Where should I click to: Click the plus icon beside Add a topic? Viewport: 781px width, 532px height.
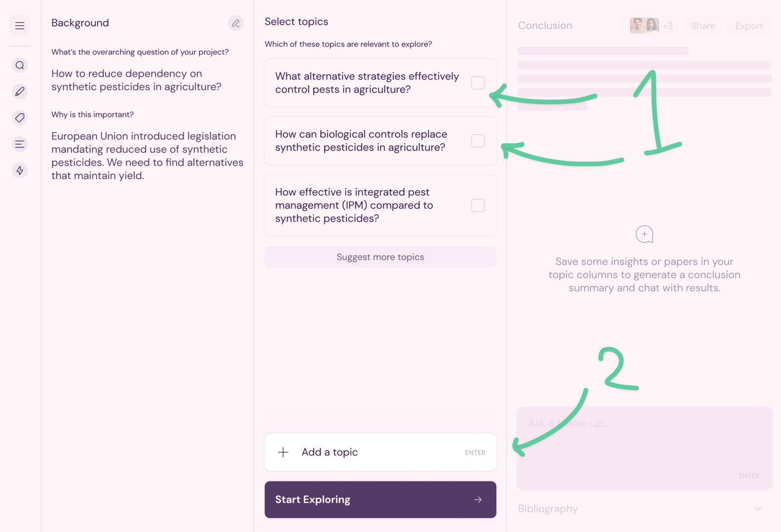[x=283, y=452]
